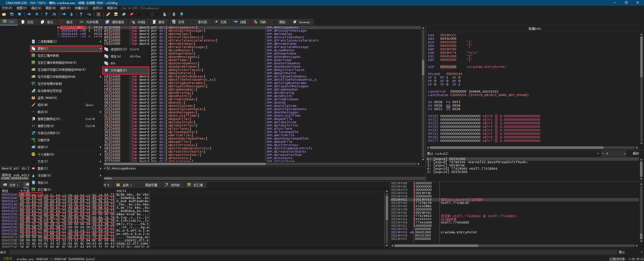Toggle breakpoint on the 00401440 row

point(58,31)
